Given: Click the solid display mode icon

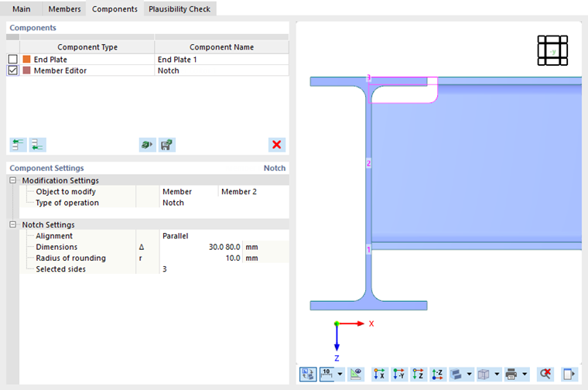Looking at the screenshot, I should 456,375.
